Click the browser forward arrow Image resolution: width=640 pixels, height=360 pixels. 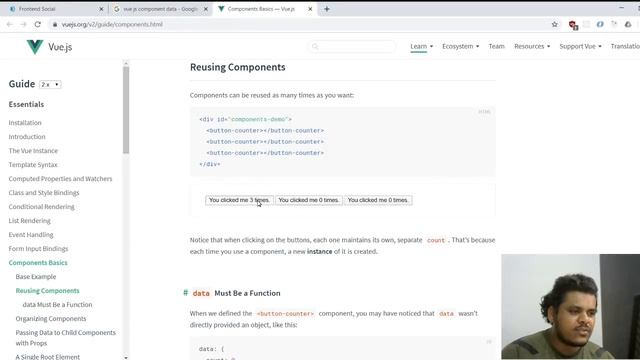click(x=24, y=24)
